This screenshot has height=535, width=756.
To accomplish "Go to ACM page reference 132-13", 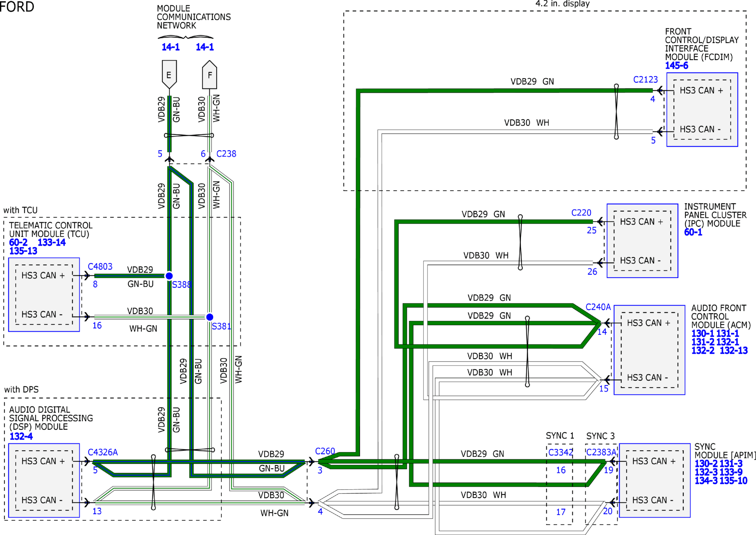I will point(734,351).
